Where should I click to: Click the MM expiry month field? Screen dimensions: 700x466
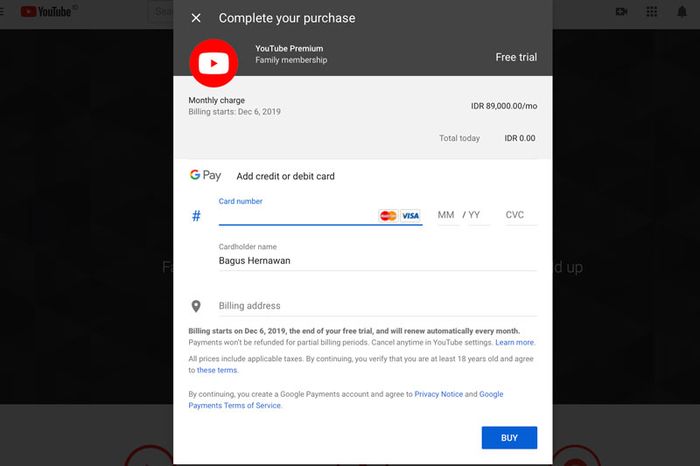click(x=447, y=215)
